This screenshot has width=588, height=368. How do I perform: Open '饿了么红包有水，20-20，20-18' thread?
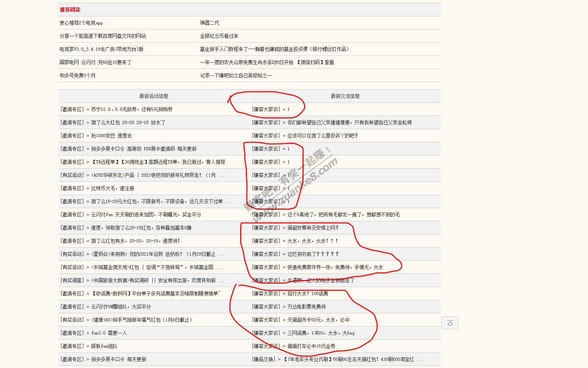pyautogui.click(x=136, y=241)
